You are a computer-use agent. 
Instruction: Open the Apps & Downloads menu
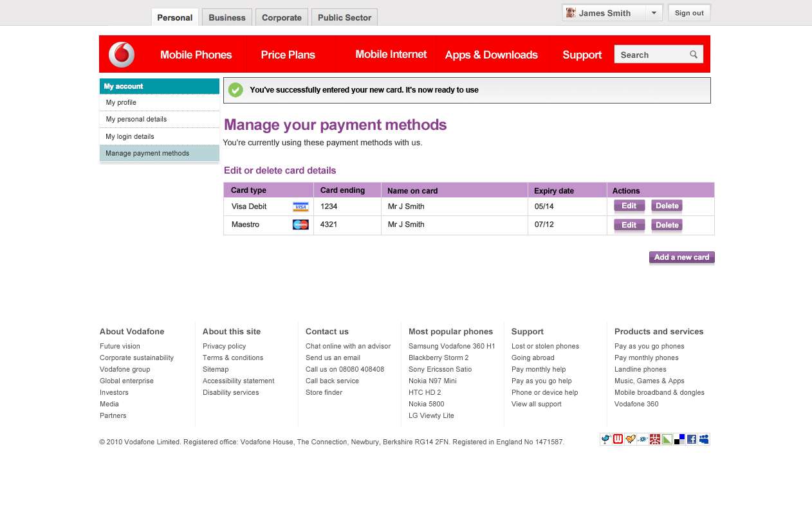coord(491,55)
